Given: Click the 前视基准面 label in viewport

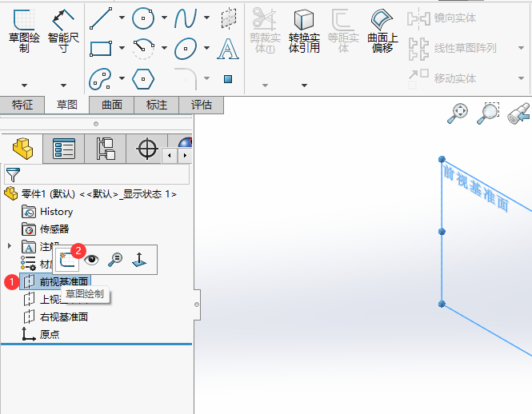Looking at the screenshot, I should [x=476, y=188].
